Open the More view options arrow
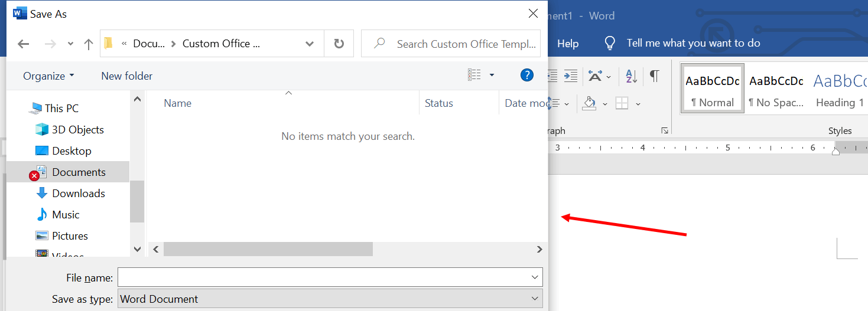Viewport: 868px width, 311px height. pos(492,75)
